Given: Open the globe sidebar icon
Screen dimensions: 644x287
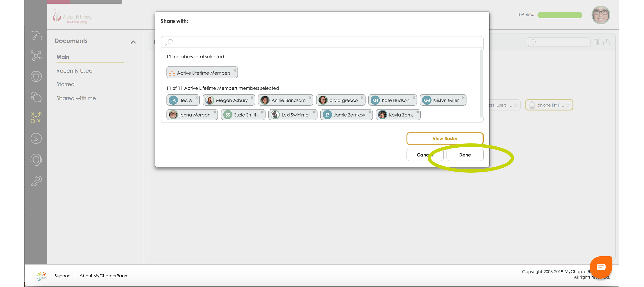Looking at the screenshot, I should (x=36, y=76).
